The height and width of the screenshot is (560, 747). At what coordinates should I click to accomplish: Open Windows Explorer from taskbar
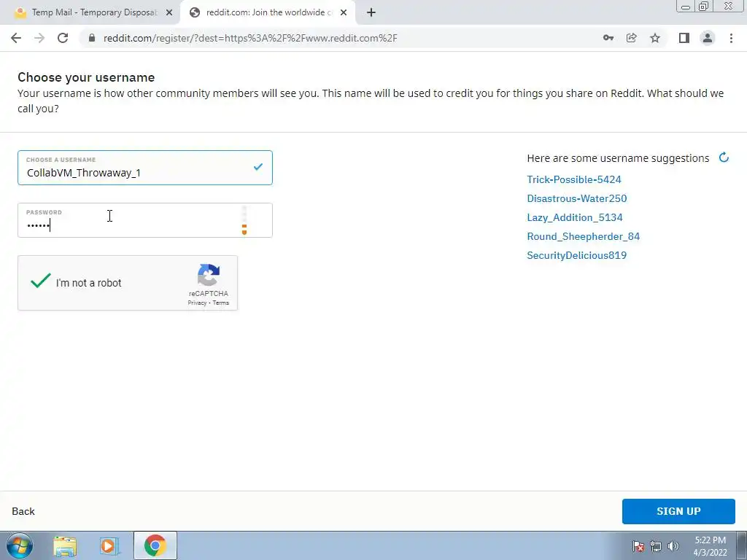coord(65,545)
